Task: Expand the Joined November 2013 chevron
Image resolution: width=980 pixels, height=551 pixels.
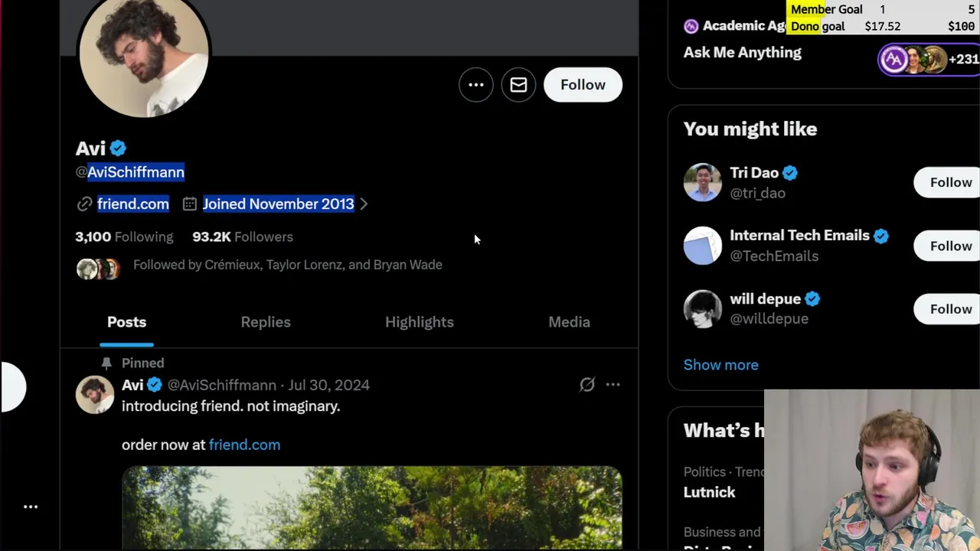Action: [364, 204]
